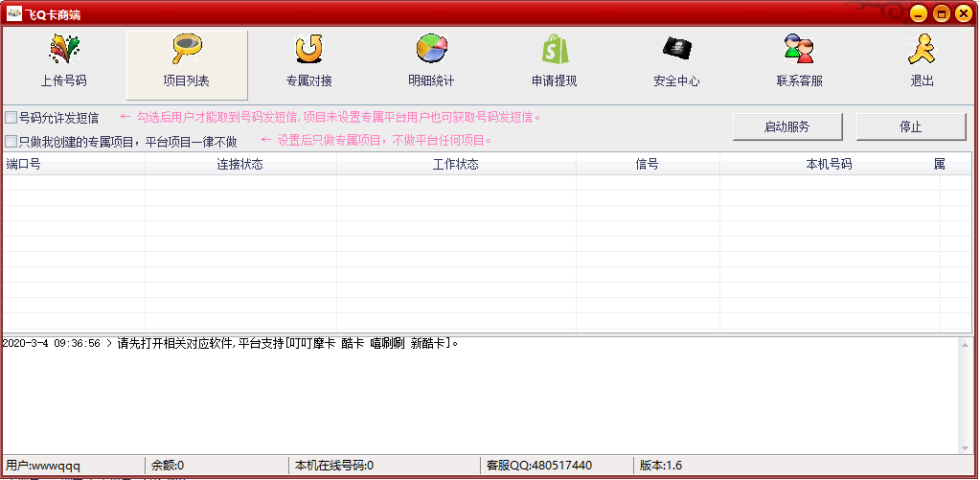Screen dimensions: 980x480
Task: Click the 工作状态 column header
Action: [x=456, y=164]
